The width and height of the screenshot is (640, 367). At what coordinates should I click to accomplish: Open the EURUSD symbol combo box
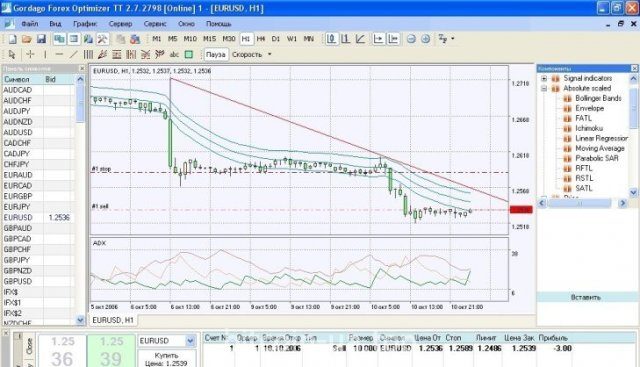click(x=167, y=341)
